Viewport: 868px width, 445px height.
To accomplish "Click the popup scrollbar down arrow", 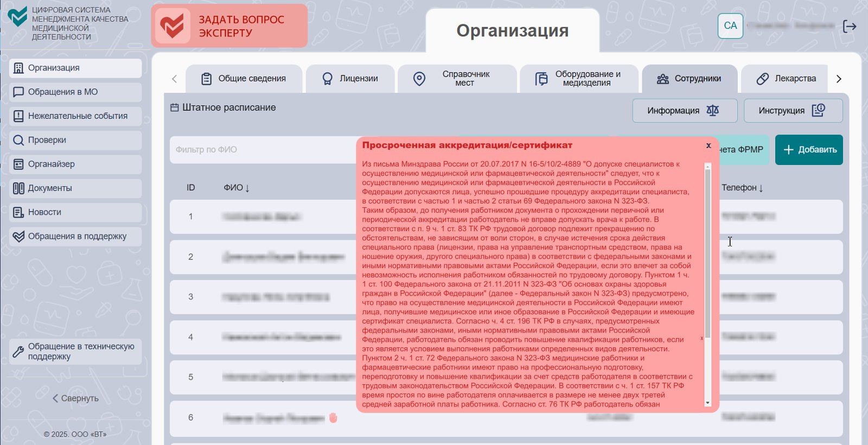I will 707,403.
